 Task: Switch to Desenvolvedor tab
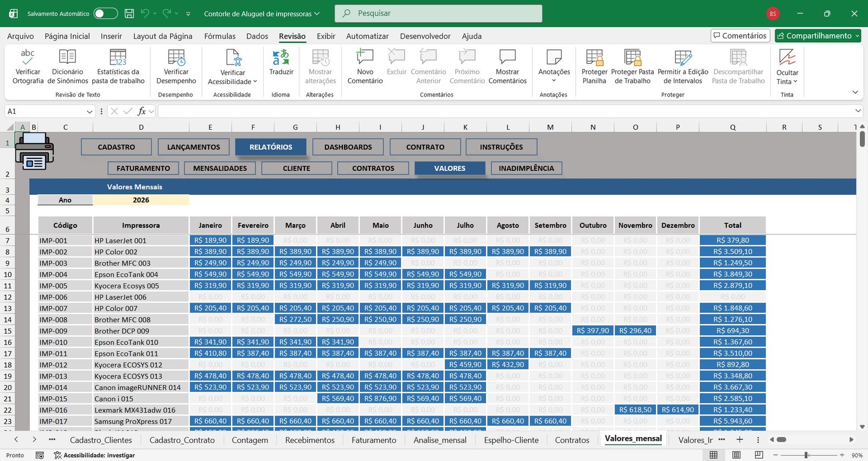point(425,36)
